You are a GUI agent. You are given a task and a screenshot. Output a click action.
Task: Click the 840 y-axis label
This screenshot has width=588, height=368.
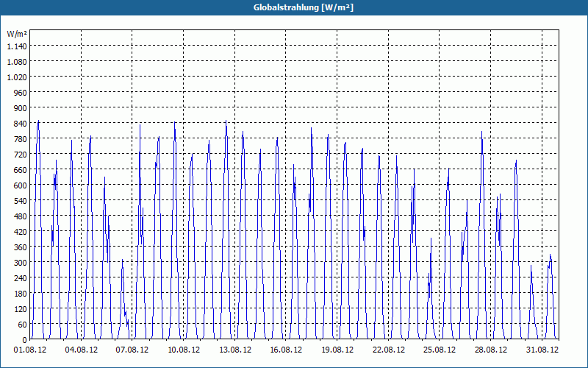pos(21,124)
